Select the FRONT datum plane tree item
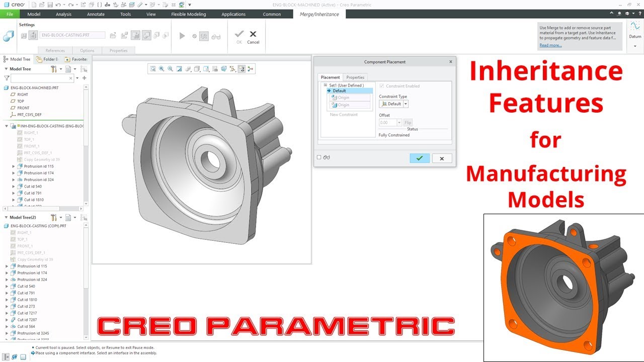644x362 pixels. tap(23, 108)
